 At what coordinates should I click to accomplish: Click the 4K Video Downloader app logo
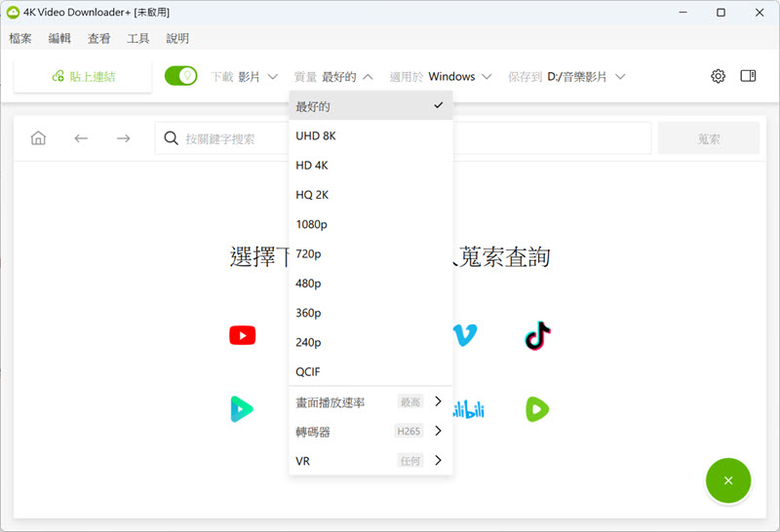[13, 12]
